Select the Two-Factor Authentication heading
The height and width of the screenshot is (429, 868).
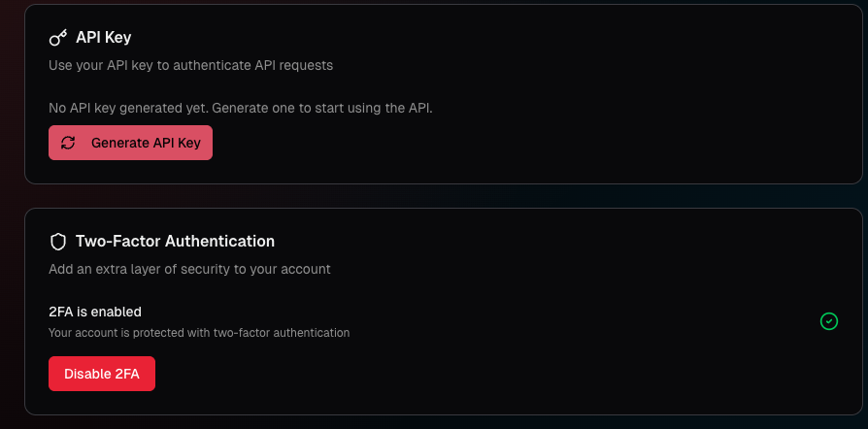tap(175, 242)
